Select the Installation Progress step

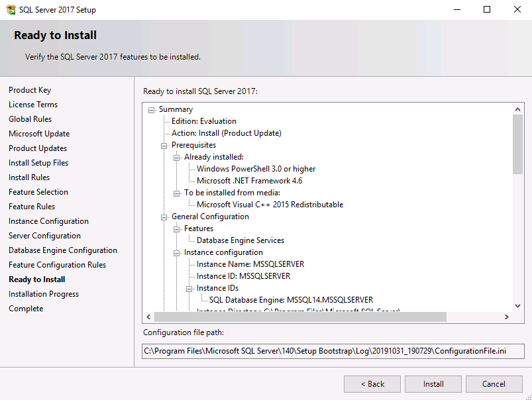pos(44,294)
